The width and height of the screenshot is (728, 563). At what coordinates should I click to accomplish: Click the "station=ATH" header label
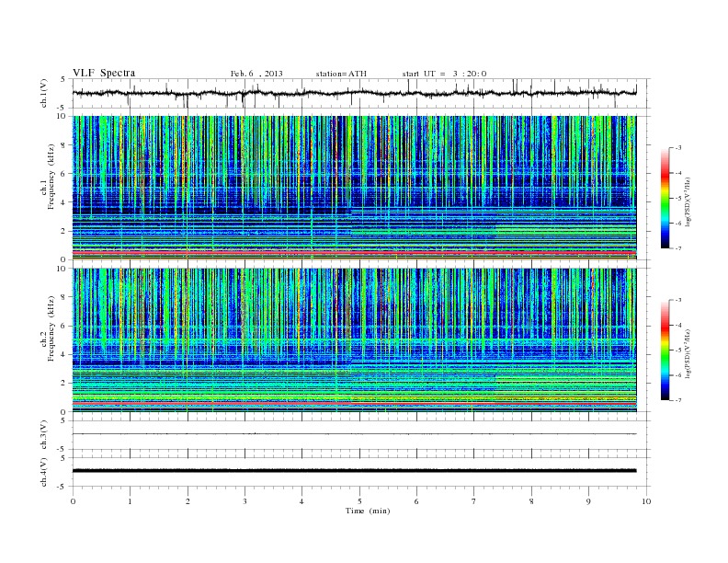click(x=341, y=74)
